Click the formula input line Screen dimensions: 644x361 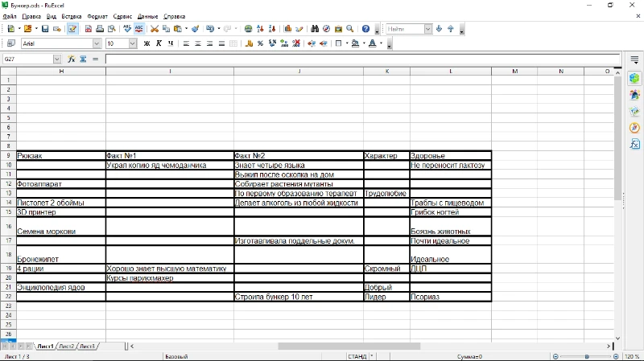[x=363, y=59]
